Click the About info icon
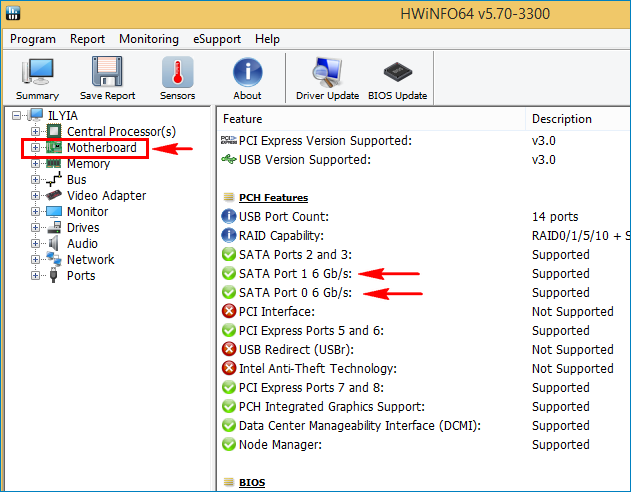The width and height of the screenshot is (631, 492). (247, 78)
